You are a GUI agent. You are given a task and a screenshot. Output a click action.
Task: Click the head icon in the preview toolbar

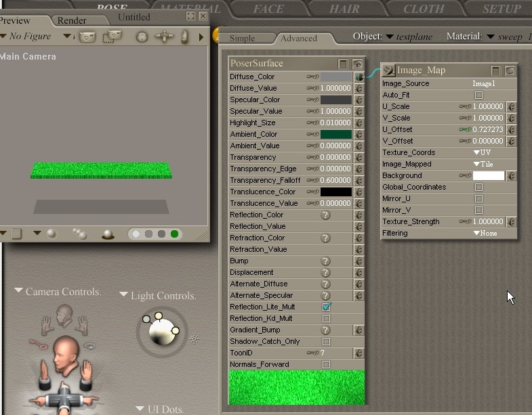[142, 37]
